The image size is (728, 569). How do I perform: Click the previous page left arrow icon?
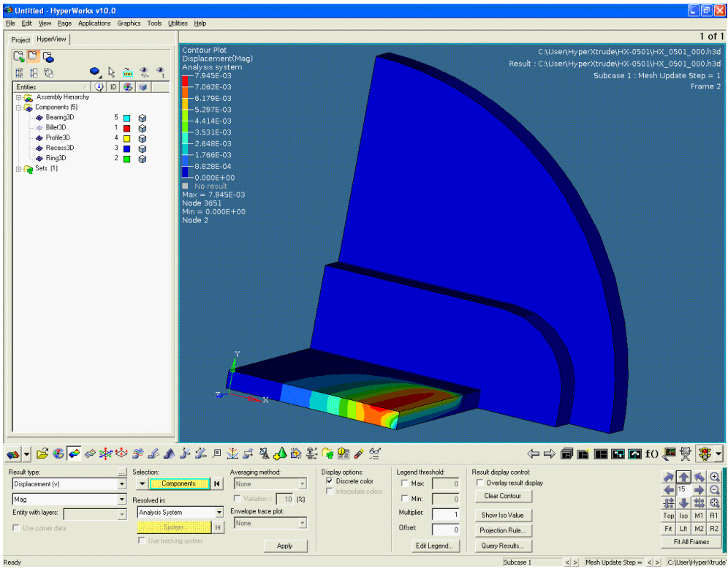tap(533, 454)
